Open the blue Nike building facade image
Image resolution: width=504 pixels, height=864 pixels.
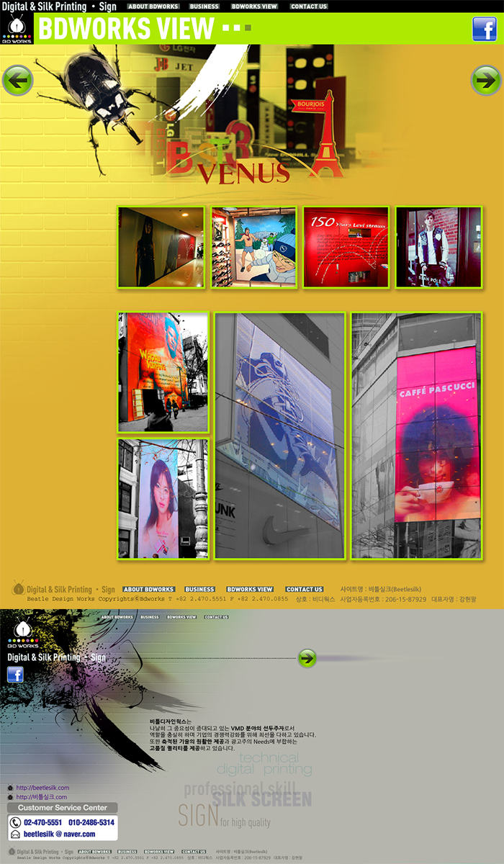[x=280, y=436]
